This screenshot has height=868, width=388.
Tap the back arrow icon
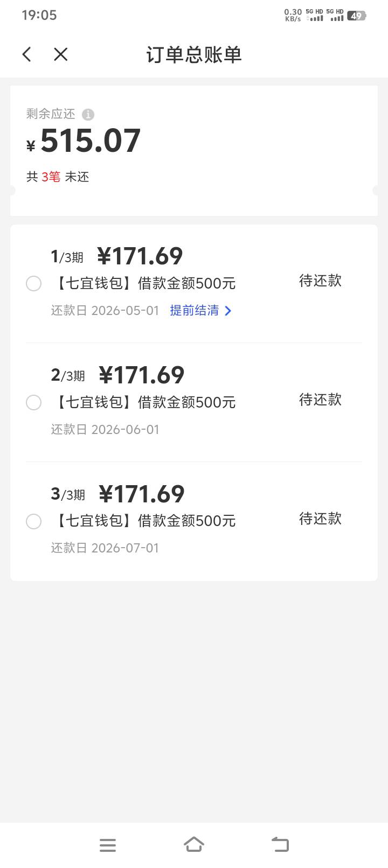[x=27, y=54]
